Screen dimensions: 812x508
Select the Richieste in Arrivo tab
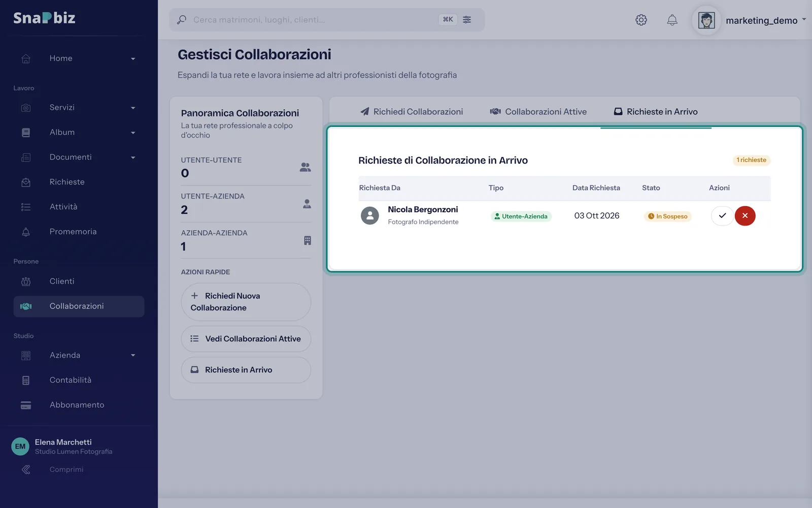point(656,112)
